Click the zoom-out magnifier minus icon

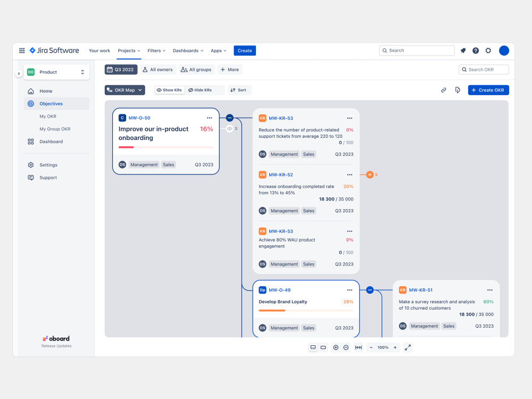[346, 347]
